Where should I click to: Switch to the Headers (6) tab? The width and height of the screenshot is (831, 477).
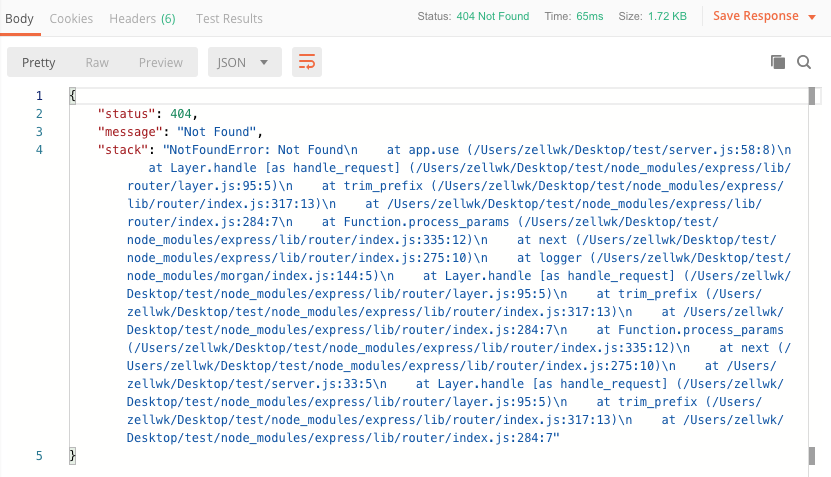pyautogui.click(x=142, y=18)
